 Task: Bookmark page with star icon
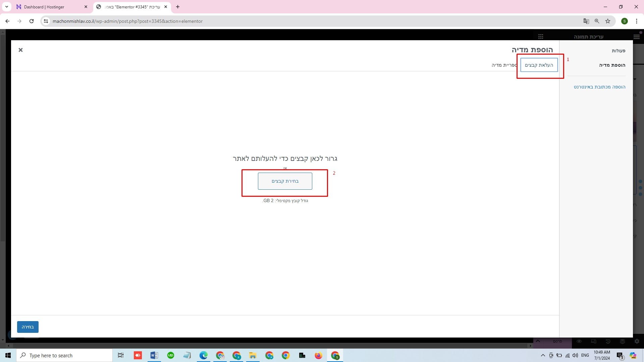(x=608, y=21)
